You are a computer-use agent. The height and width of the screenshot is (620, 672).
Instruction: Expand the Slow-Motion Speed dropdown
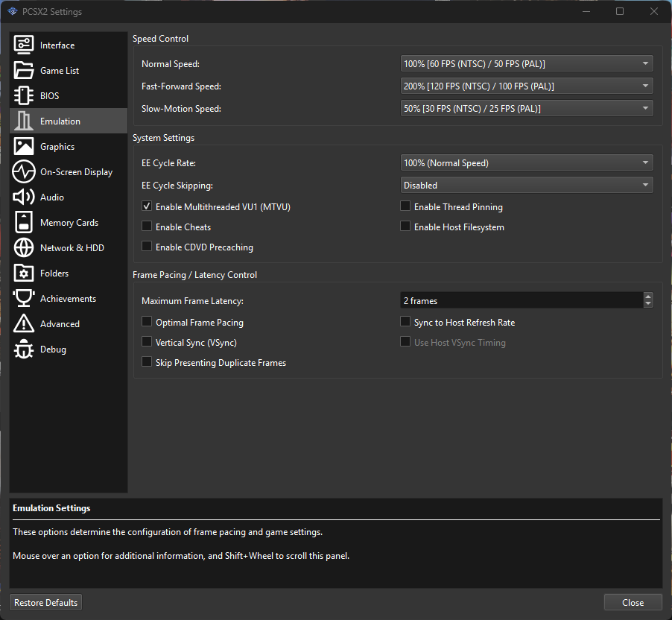tap(527, 108)
